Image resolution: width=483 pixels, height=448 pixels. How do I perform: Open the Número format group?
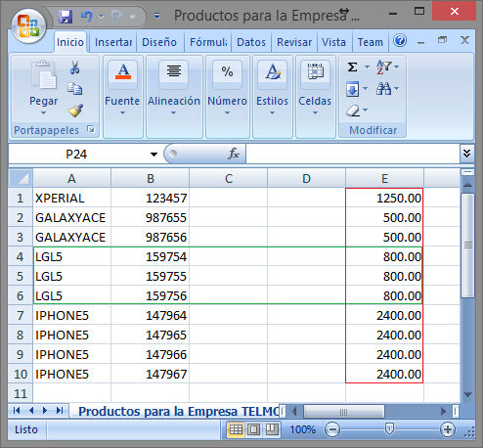point(227,97)
